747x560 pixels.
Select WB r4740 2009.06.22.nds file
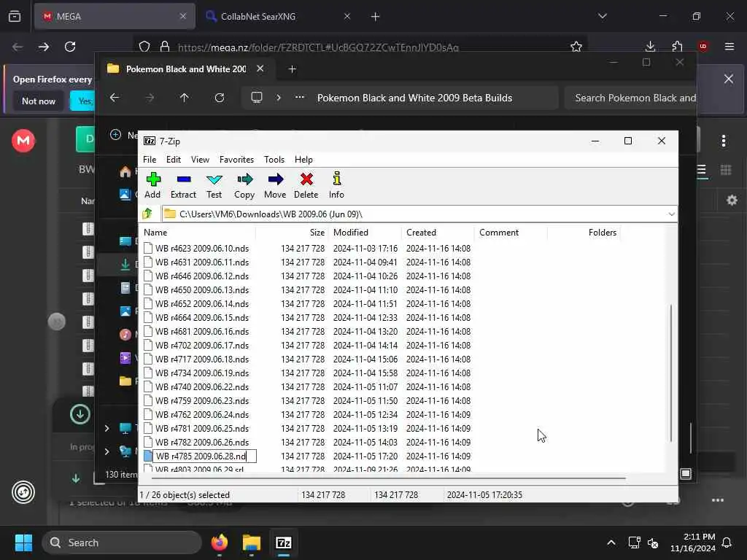[x=202, y=386]
